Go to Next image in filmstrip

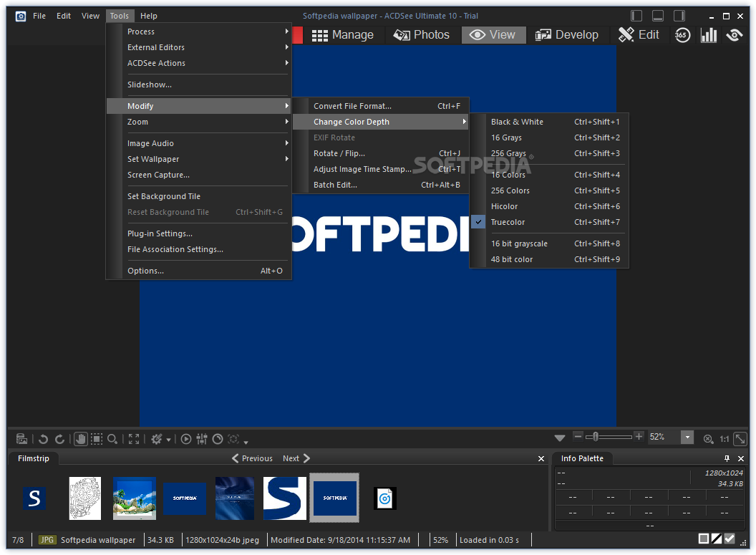point(296,458)
